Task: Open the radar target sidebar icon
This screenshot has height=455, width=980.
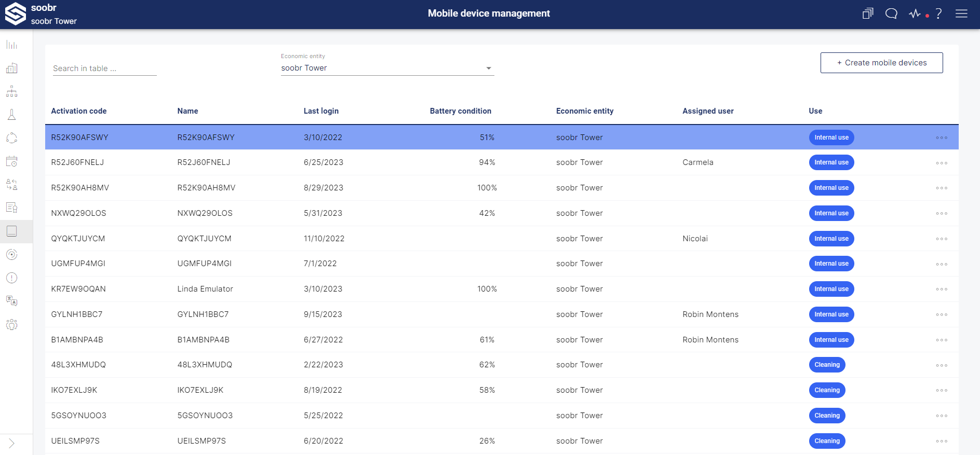Action: [x=11, y=254]
